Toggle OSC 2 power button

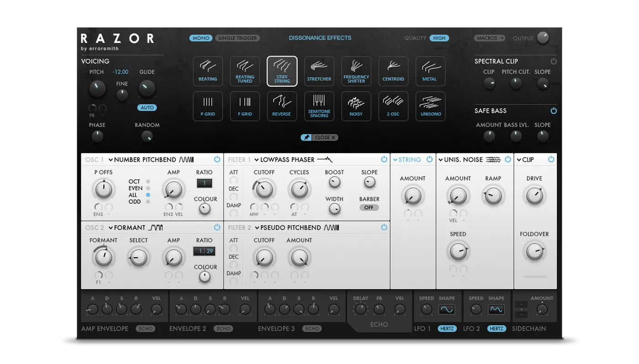[x=217, y=227]
